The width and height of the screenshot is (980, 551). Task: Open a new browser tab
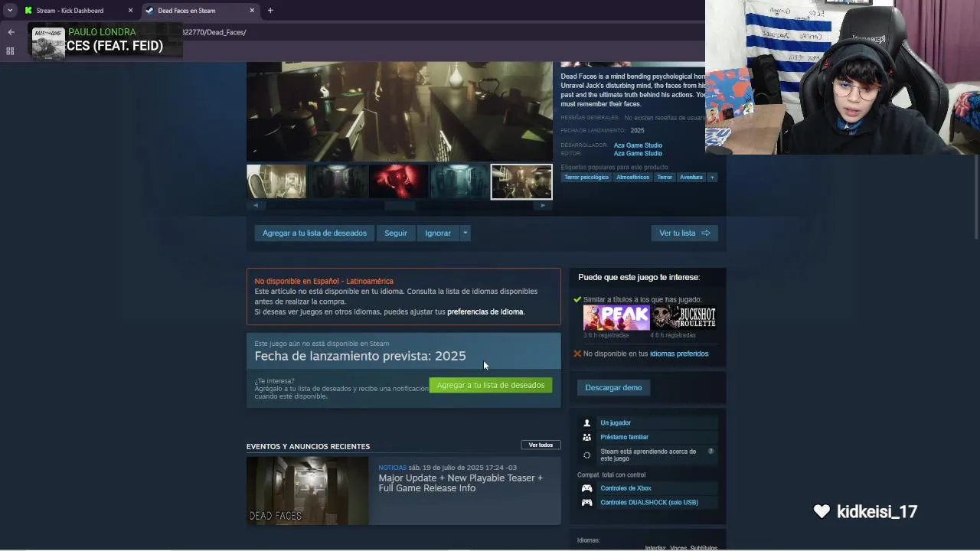(270, 11)
